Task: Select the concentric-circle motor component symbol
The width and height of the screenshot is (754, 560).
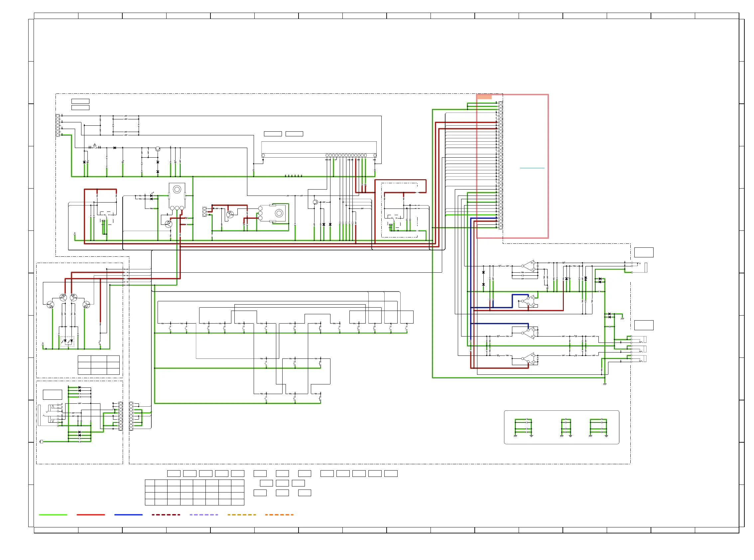Action: point(279,213)
